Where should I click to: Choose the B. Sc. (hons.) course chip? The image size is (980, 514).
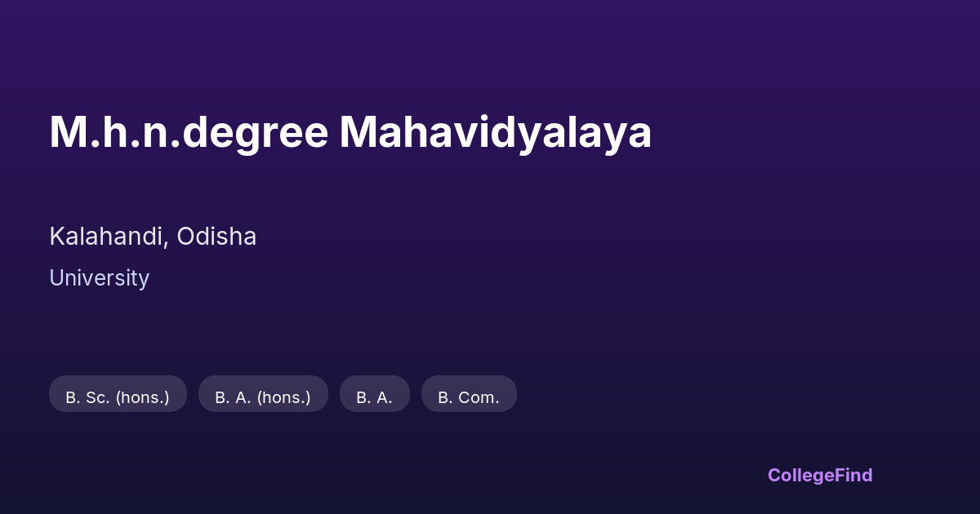tap(118, 397)
